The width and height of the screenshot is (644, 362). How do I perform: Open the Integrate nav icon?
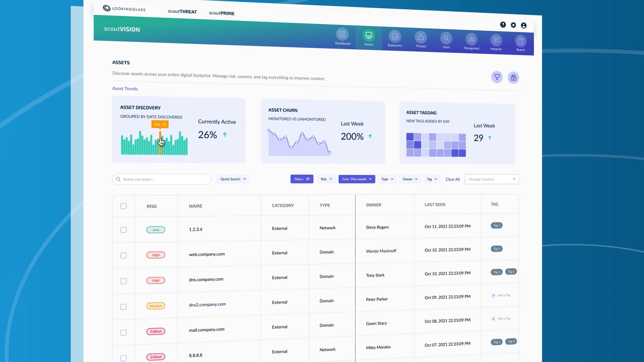tap(496, 41)
